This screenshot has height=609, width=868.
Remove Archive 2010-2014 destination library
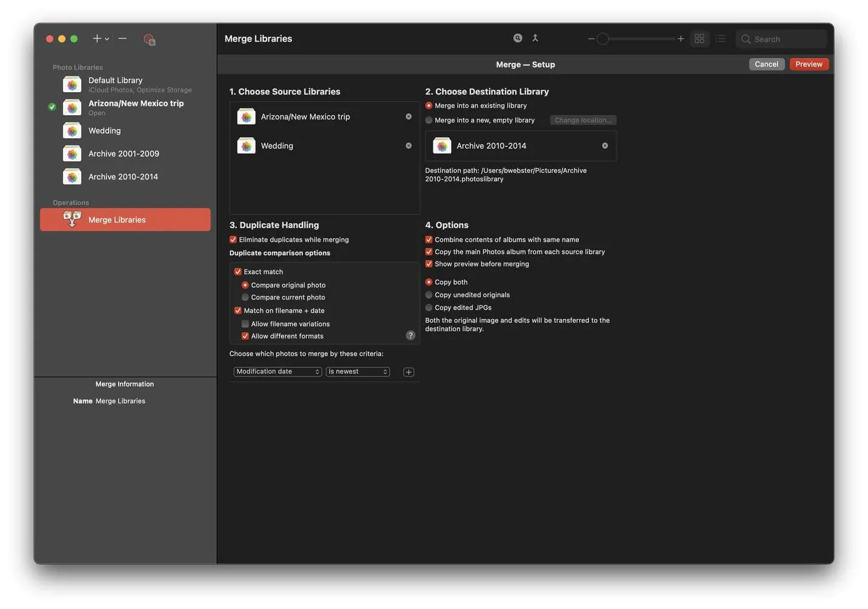click(x=605, y=146)
